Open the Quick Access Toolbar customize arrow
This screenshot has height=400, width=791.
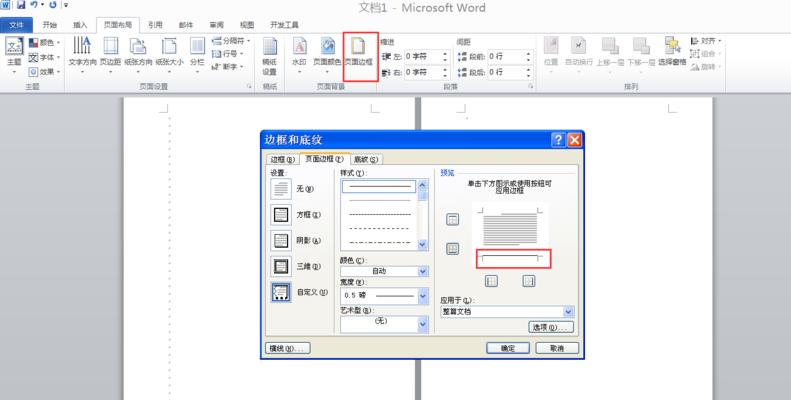click(x=66, y=5)
